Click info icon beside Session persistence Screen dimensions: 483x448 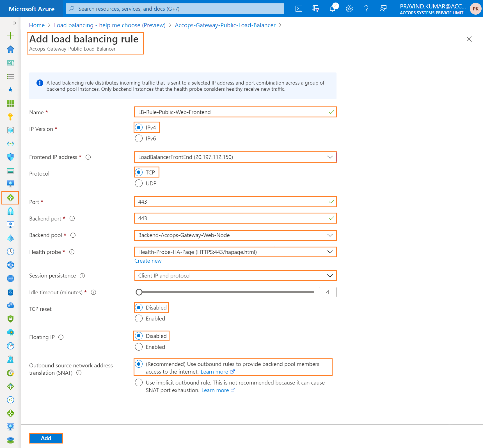(82, 276)
